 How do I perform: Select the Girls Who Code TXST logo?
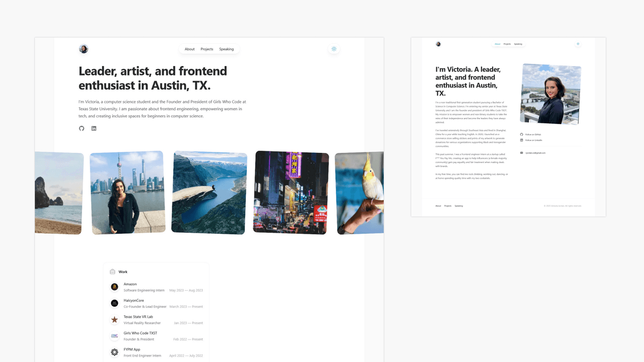click(x=114, y=336)
